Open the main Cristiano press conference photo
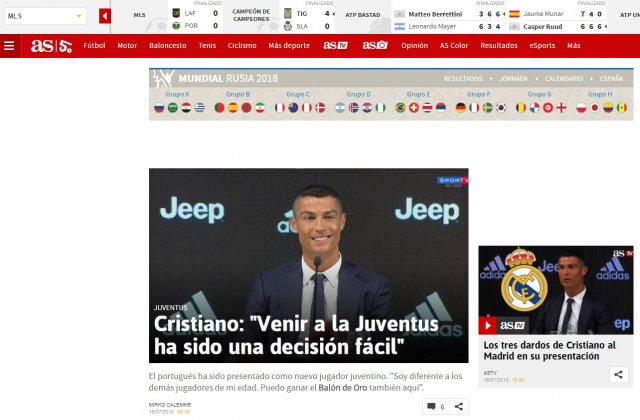 click(309, 265)
